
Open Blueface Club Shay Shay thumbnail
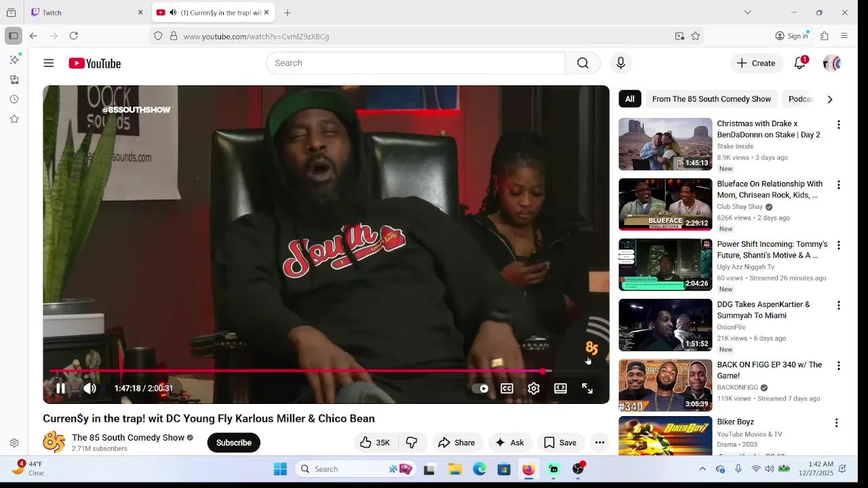pos(665,205)
